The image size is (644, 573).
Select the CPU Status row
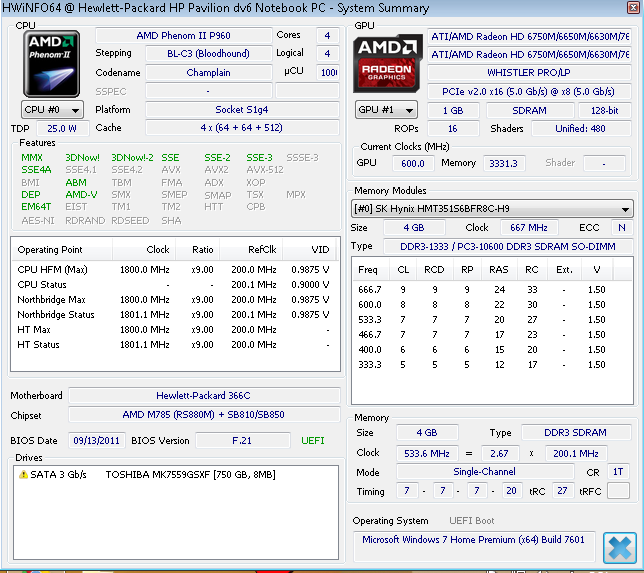(x=175, y=285)
